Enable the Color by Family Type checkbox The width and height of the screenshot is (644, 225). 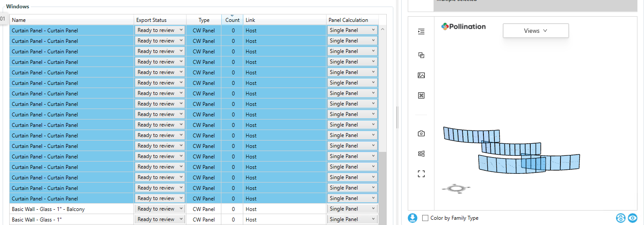[425, 218]
